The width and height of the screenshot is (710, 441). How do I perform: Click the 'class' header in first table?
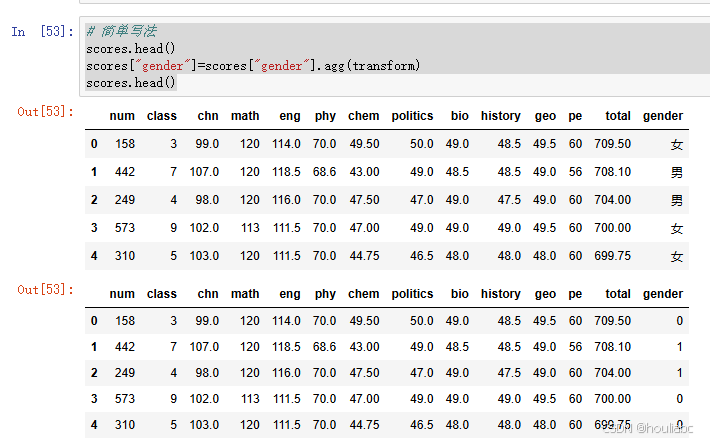click(x=162, y=116)
